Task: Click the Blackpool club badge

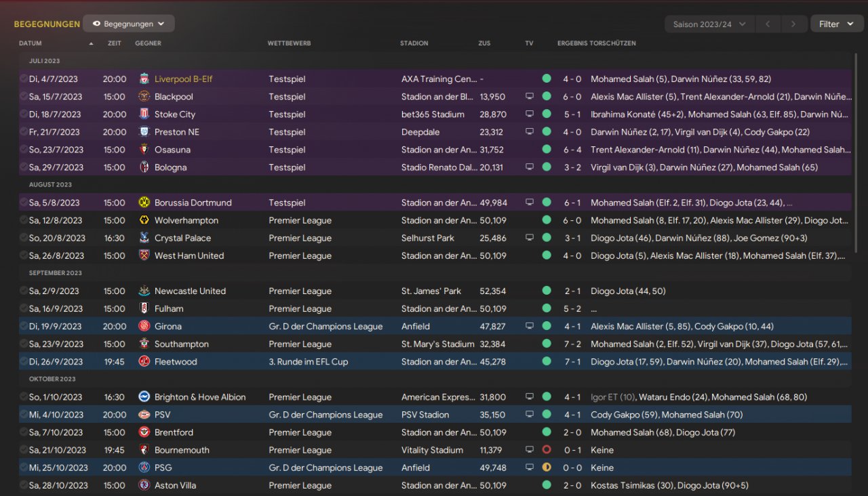Action: coord(144,96)
